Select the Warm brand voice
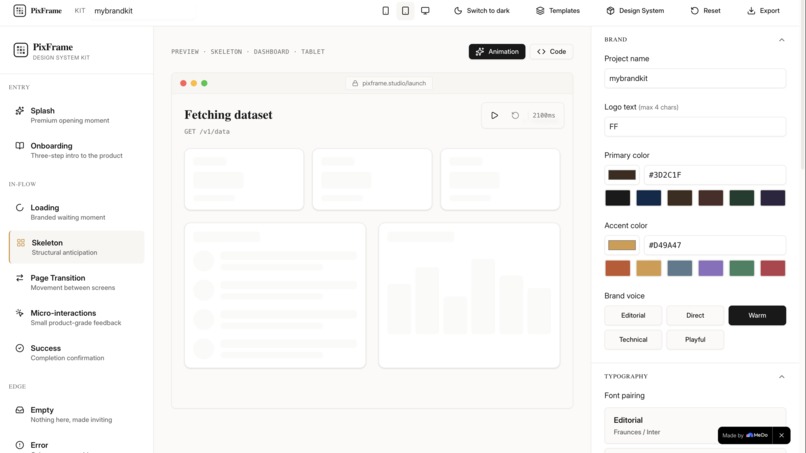The image size is (806, 453). (x=757, y=315)
